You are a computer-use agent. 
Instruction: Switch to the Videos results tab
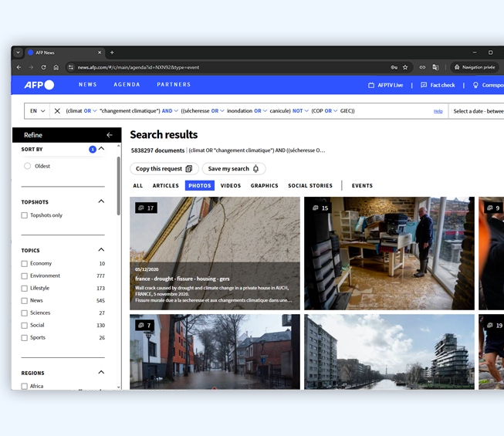point(230,186)
